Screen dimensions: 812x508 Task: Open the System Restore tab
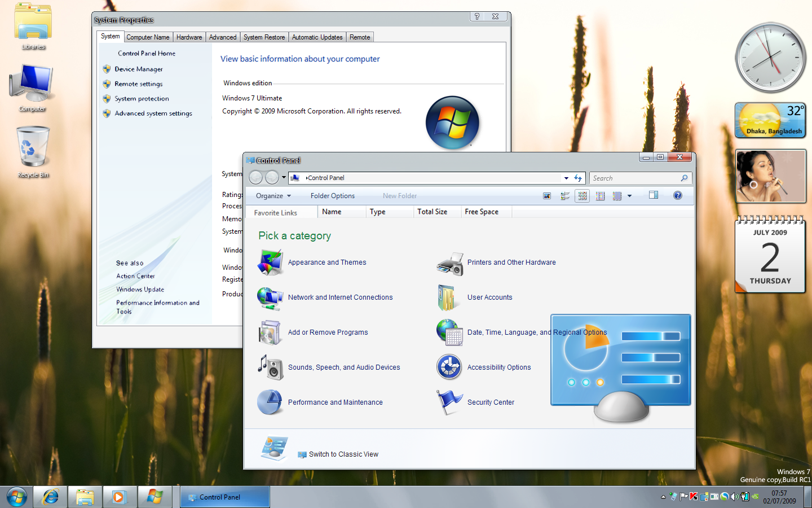264,37
